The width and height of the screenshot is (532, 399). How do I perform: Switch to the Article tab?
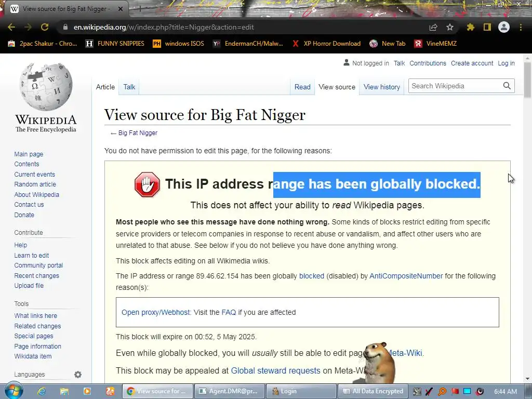click(x=105, y=87)
